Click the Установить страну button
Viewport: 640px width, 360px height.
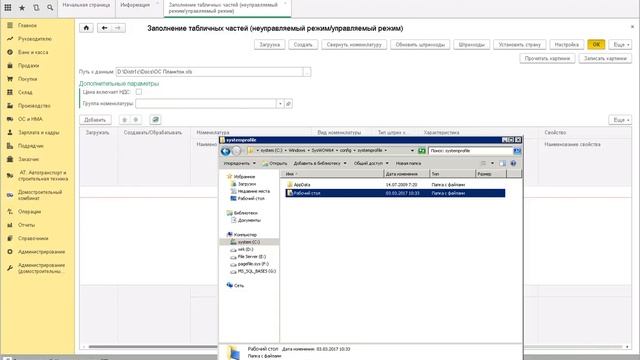click(520, 44)
